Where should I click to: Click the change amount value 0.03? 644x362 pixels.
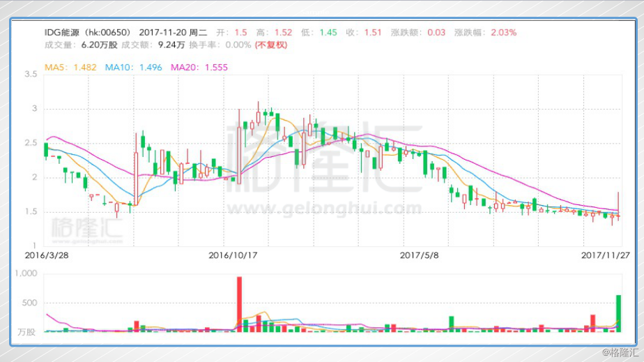click(x=436, y=33)
